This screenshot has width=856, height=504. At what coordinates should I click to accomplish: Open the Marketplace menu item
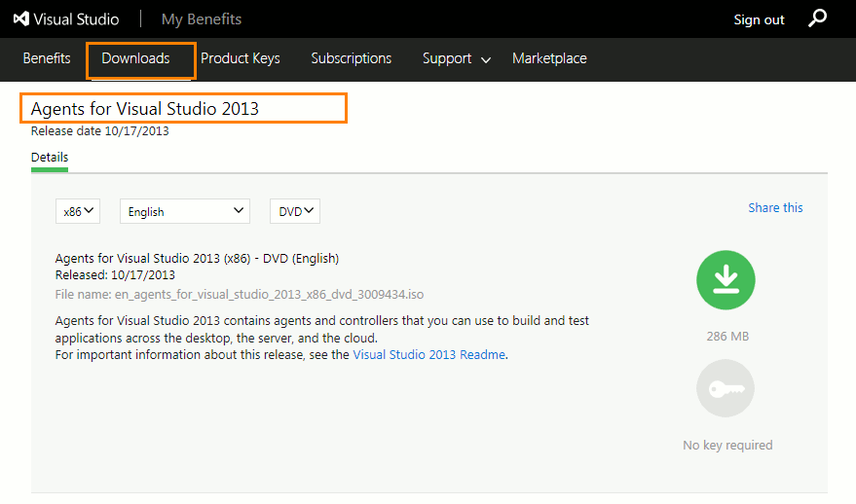[549, 58]
